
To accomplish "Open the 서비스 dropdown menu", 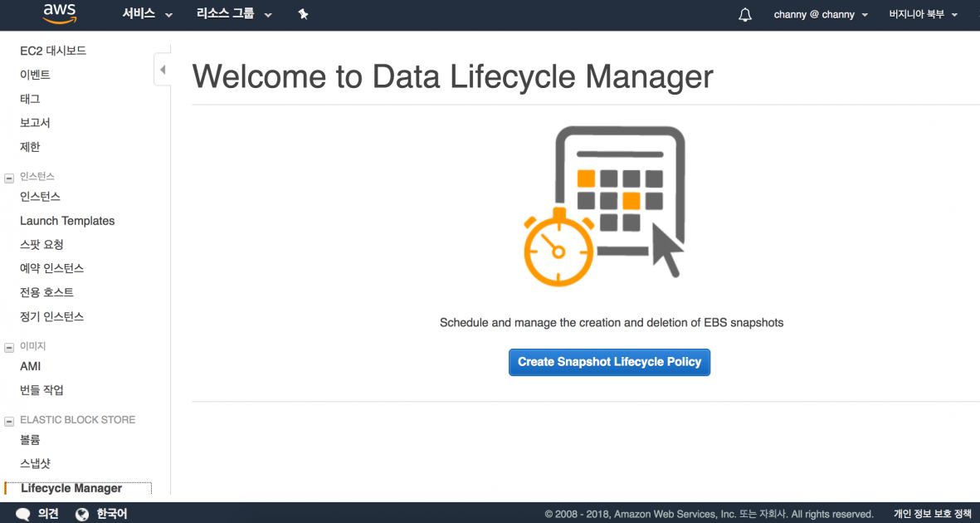I will [148, 14].
